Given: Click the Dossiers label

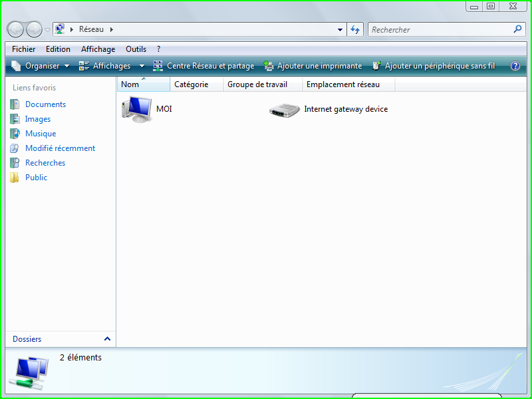Looking at the screenshot, I should click(x=27, y=339).
